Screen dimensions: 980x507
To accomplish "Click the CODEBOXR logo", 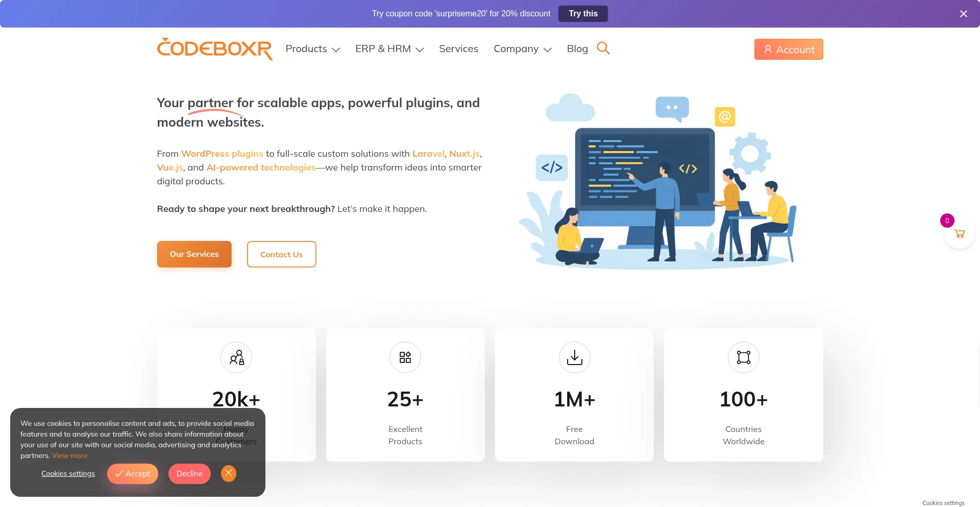I will [214, 49].
